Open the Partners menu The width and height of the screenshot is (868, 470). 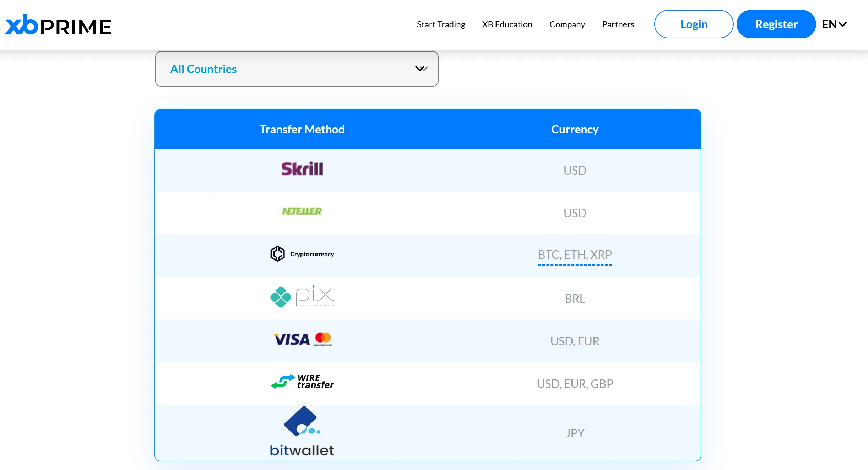618,24
